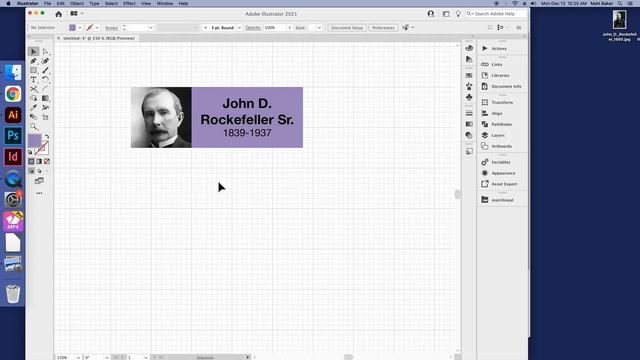The width and height of the screenshot is (640, 360).
Task: Open the Appearance panel
Action: pyautogui.click(x=502, y=173)
